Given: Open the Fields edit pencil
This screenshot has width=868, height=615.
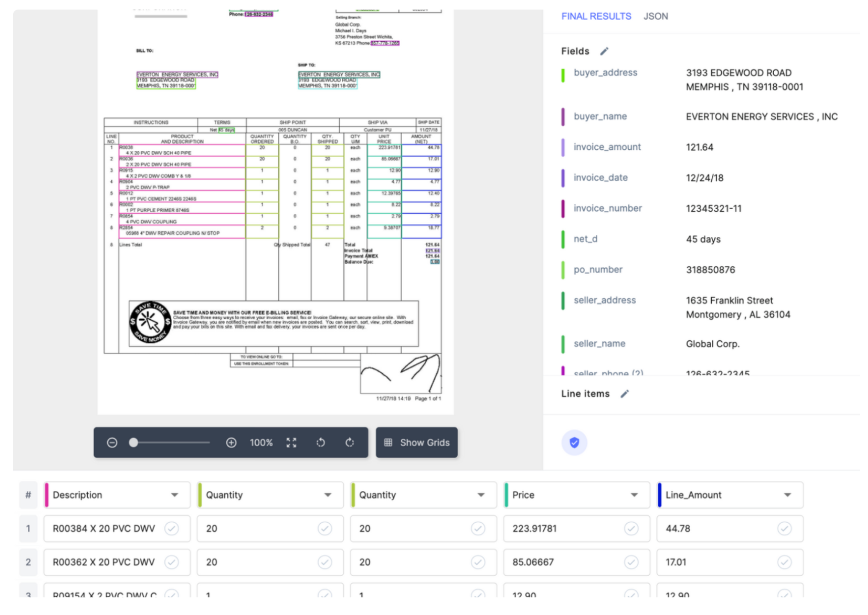Looking at the screenshot, I should [x=604, y=51].
